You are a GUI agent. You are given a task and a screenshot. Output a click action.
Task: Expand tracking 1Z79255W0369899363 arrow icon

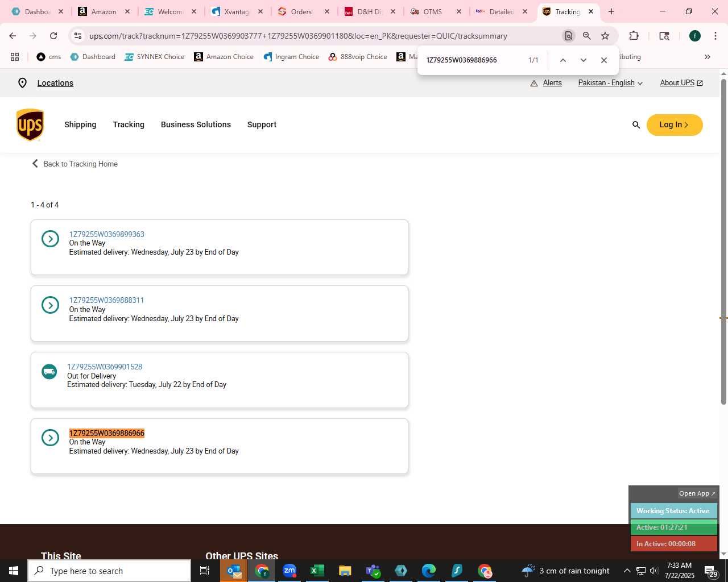pos(50,239)
